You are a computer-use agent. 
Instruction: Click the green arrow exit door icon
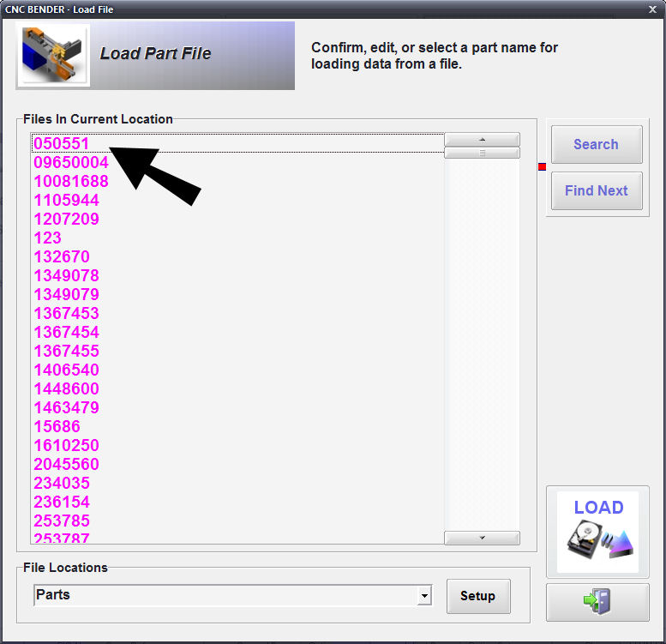click(x=597, y=601)
